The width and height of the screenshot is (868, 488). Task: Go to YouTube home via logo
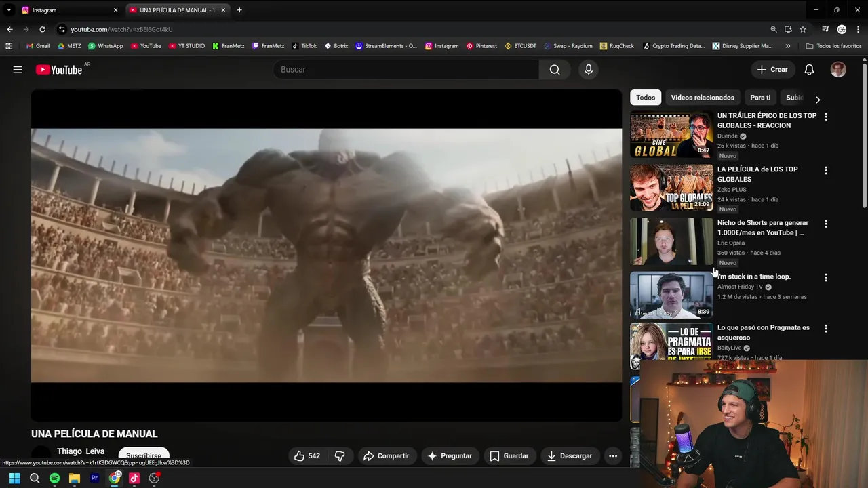59,70
